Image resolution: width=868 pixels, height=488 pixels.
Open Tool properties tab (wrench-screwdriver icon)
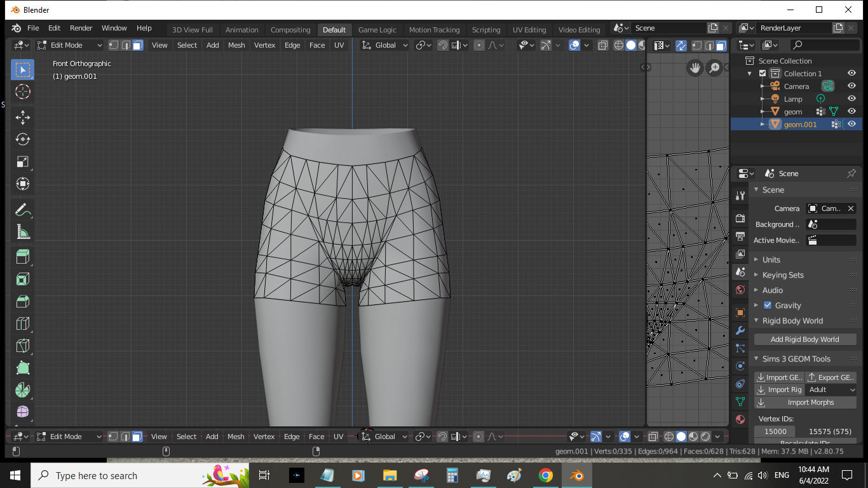(740, 196)
